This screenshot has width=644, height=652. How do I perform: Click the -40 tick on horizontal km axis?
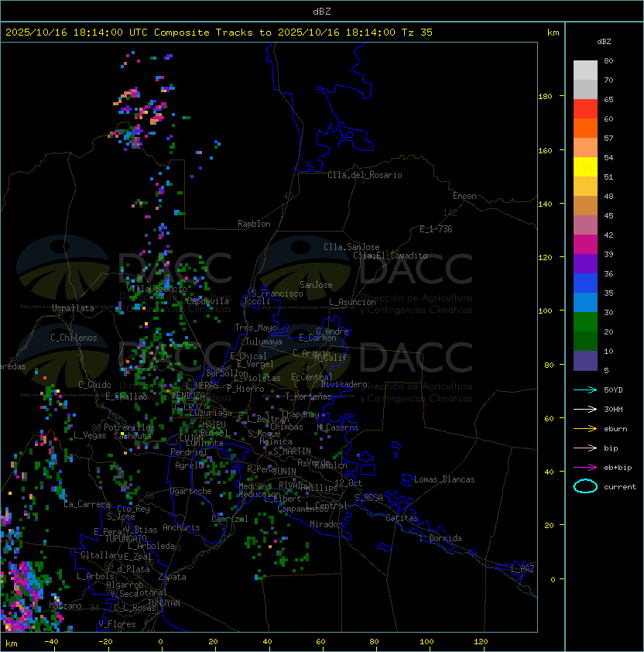51,642
